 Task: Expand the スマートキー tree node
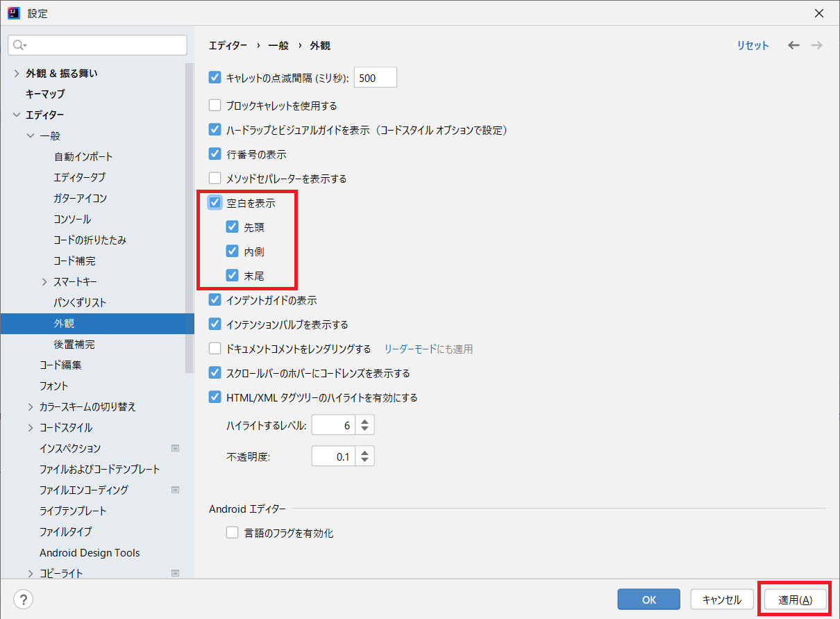[x=44, y=281]
